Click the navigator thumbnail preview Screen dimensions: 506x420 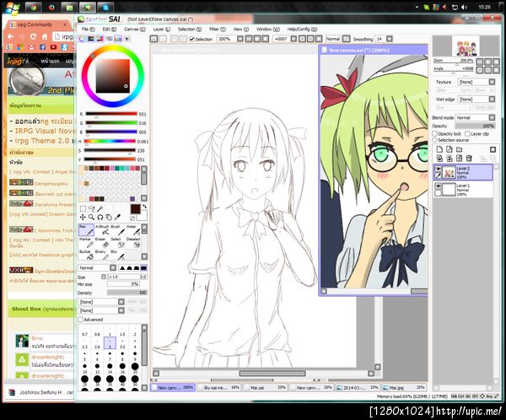pyautogui.click(x=465, y=46)
